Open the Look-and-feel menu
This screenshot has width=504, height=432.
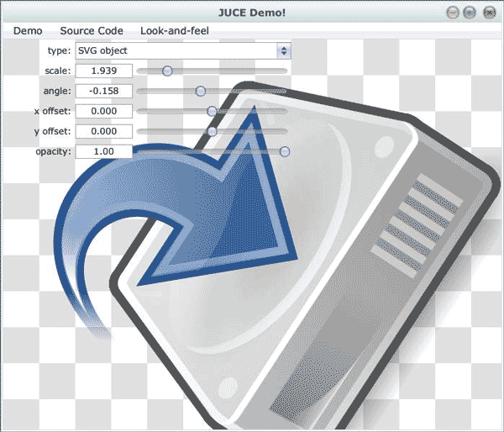(x=175, y=31)
